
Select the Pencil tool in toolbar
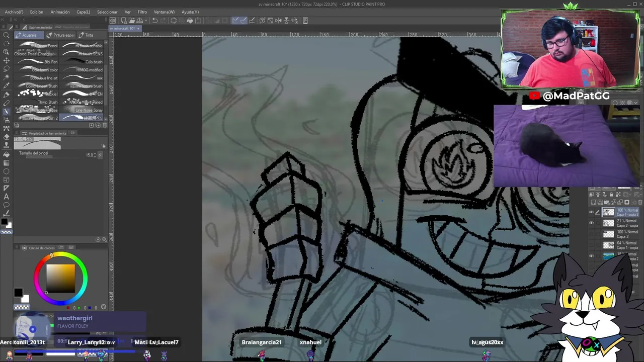(x=6, y=103)
